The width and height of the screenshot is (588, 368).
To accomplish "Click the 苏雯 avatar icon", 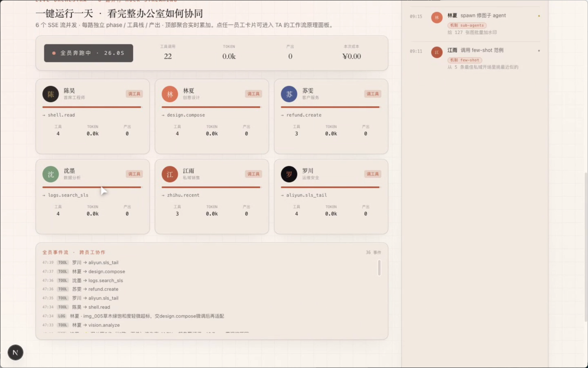I will (289, 94).
